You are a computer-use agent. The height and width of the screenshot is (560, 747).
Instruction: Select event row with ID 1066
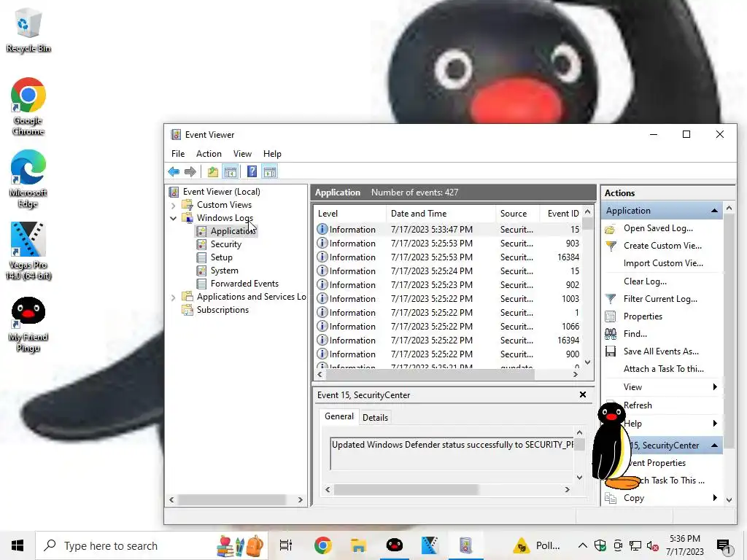448,326
